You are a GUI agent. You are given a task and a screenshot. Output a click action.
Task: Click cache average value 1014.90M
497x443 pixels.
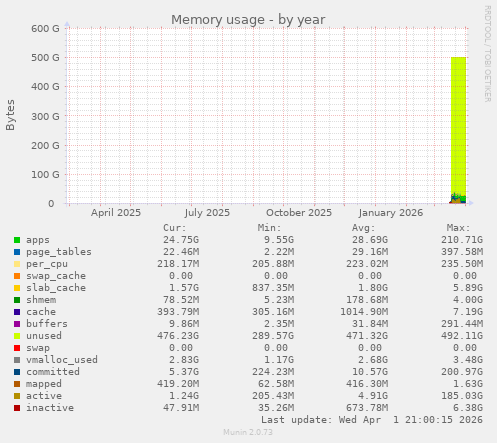coord(364,312)
